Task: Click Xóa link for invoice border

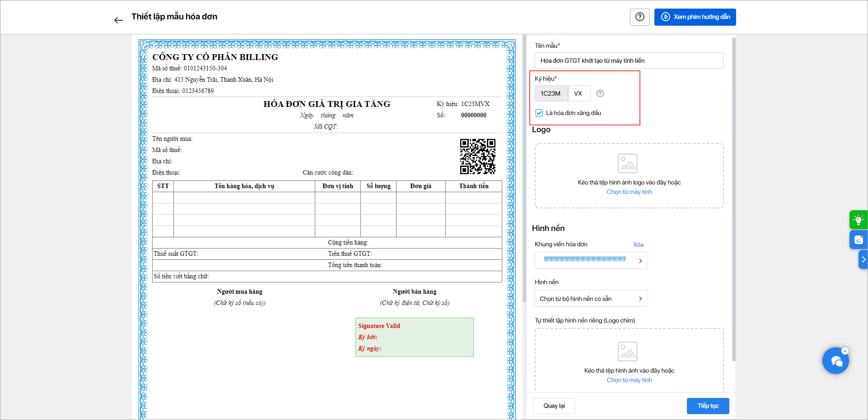Action: [x=638, y=245]
